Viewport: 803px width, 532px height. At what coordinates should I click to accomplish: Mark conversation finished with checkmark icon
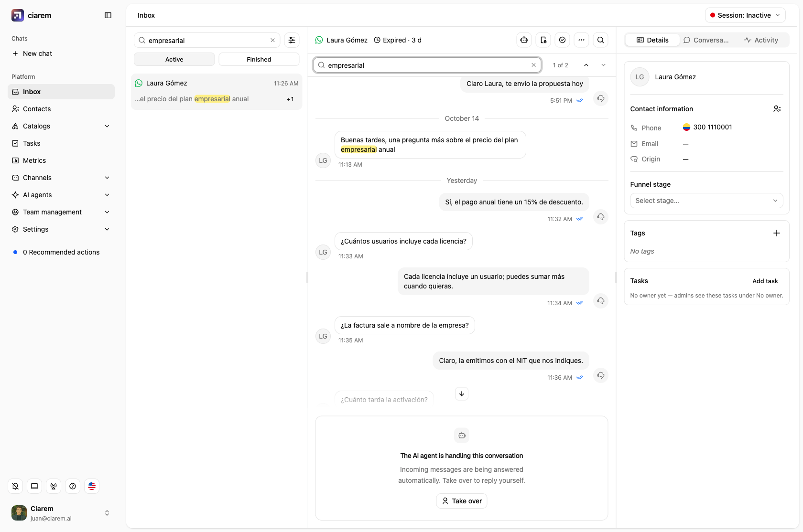coord(563,40)
